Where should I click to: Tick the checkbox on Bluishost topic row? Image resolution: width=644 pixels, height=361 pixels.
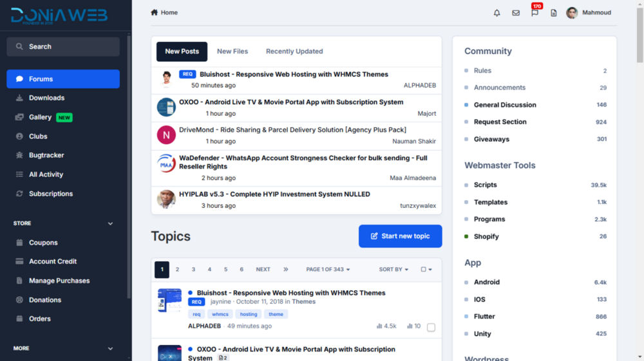tap(431, 328)
